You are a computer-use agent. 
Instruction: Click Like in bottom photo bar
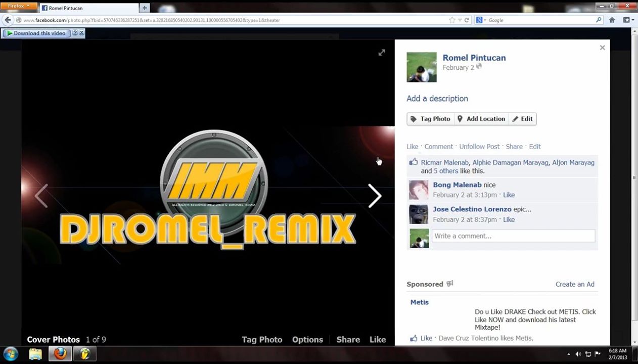[x=378, y=340]
